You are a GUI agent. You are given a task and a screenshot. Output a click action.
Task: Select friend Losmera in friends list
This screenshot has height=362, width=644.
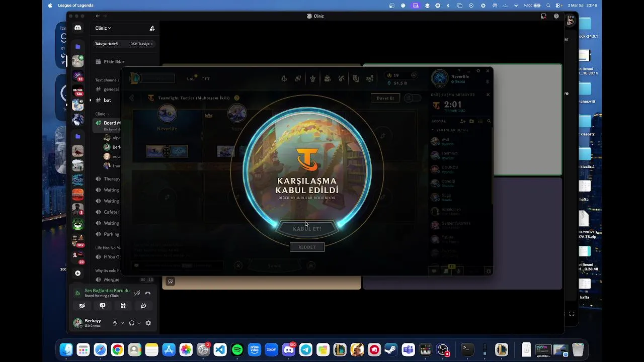[460, 155]
